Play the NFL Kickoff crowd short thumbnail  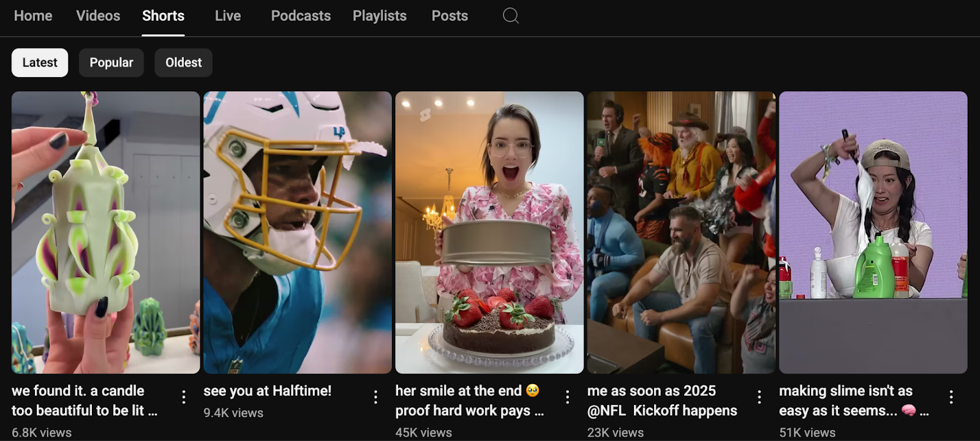pos(681,233)
